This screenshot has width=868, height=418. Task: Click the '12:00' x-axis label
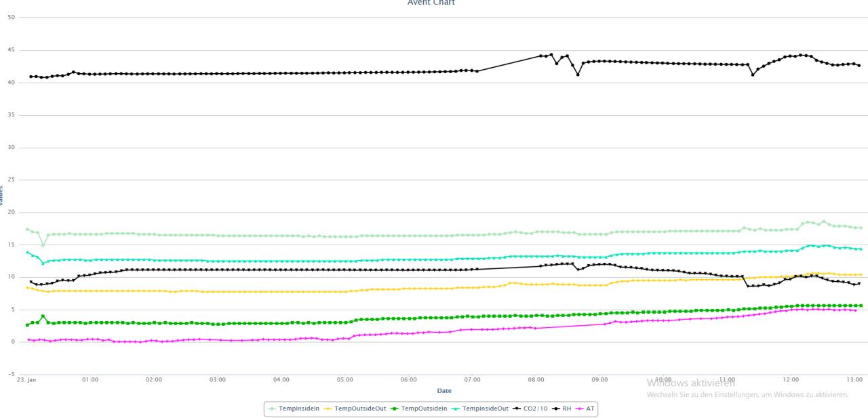[x=791, y=379]
